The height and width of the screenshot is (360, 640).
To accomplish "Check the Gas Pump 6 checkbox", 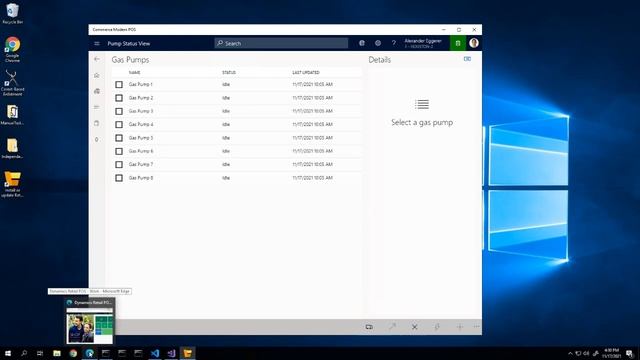I will (x=119, y=151).
